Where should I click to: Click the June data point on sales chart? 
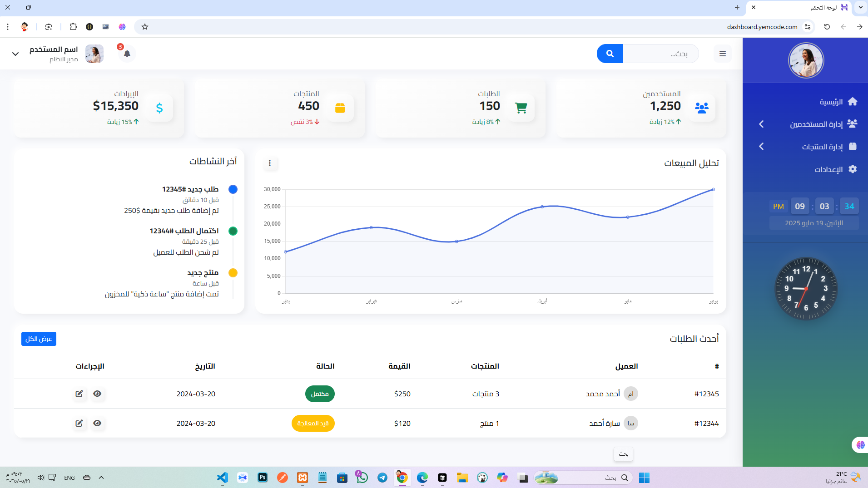713,189
